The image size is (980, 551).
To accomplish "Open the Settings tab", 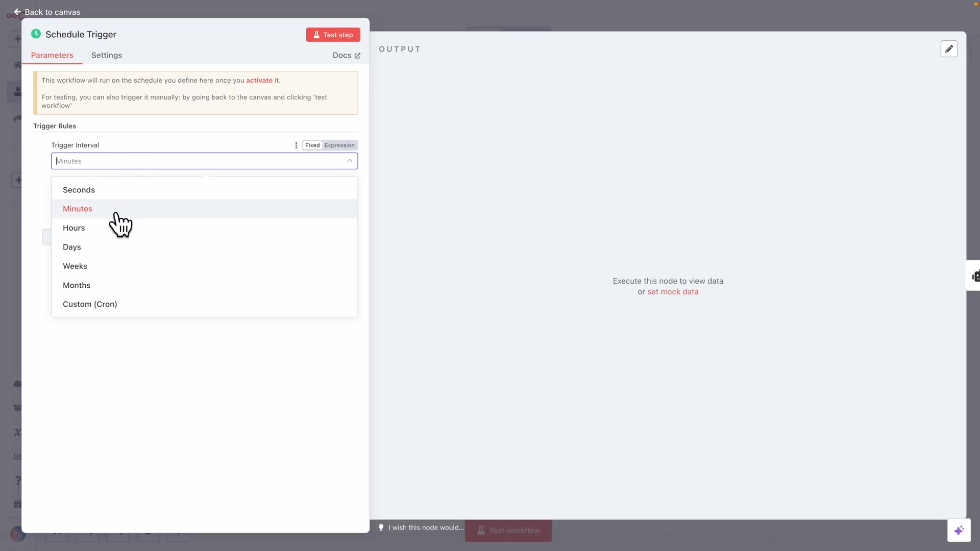I will pos(106,55).
